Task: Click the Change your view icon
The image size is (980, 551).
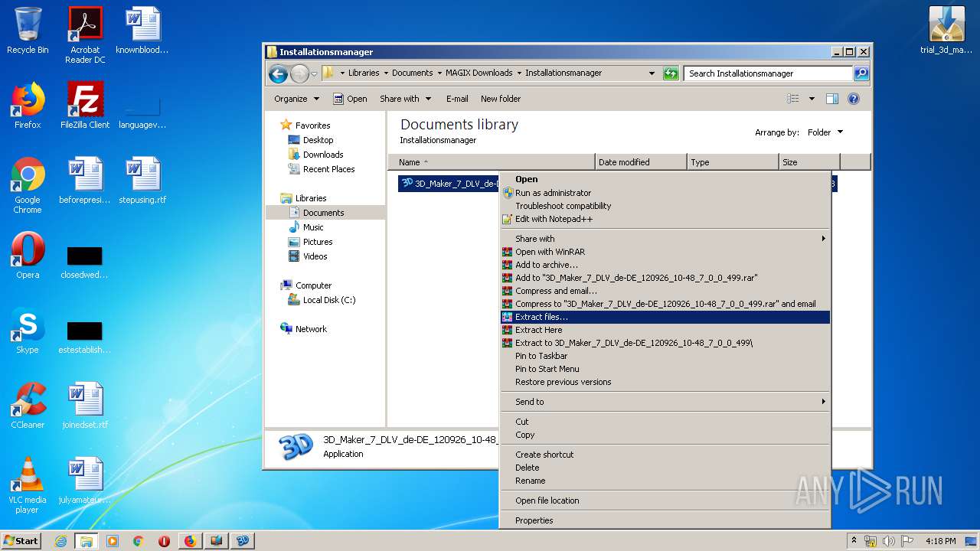Action: click(793, 99)
